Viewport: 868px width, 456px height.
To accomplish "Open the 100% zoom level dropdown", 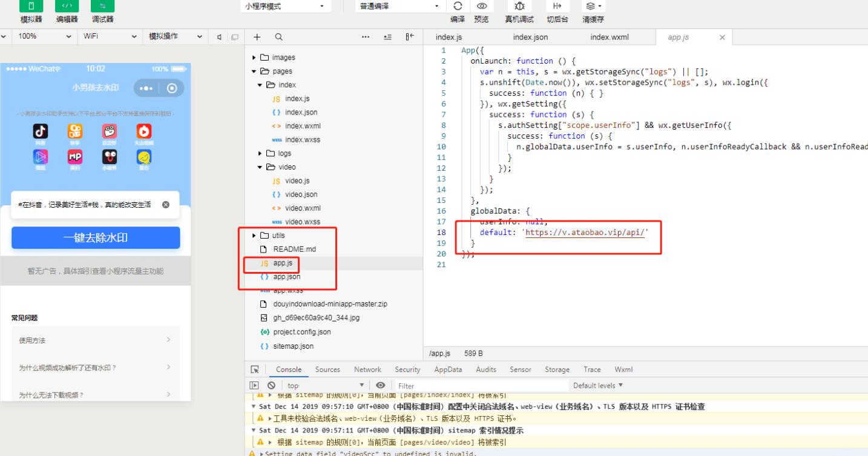I will [45, 36].
